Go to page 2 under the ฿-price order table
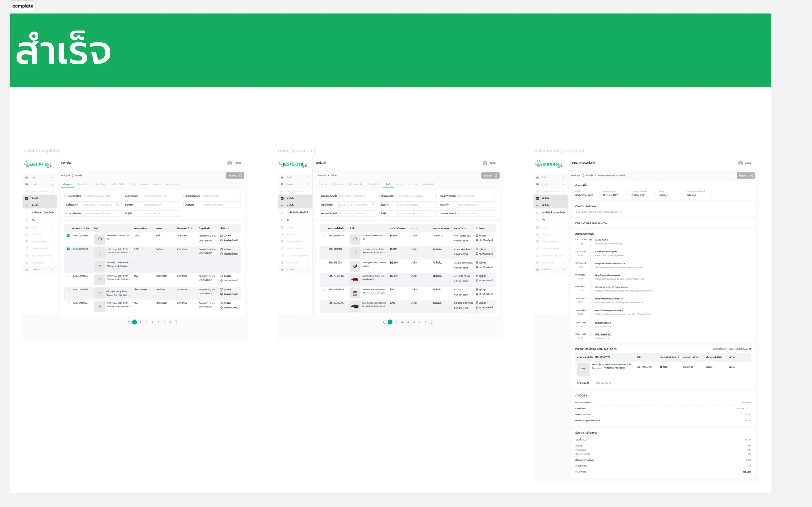812x507 pixels. 396,322
